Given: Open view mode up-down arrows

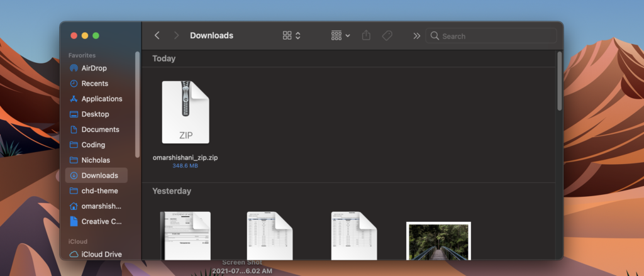Looking at the screenshot, I should (297, 36).
